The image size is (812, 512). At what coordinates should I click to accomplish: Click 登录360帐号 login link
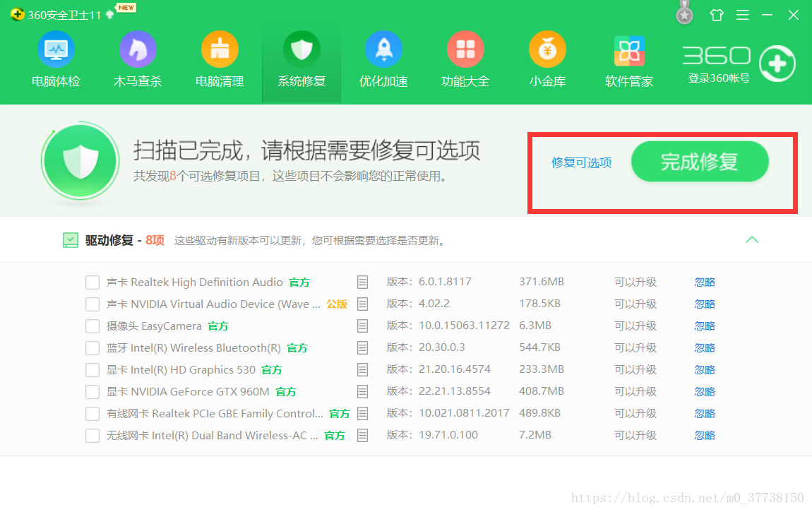tap(719, 78)
